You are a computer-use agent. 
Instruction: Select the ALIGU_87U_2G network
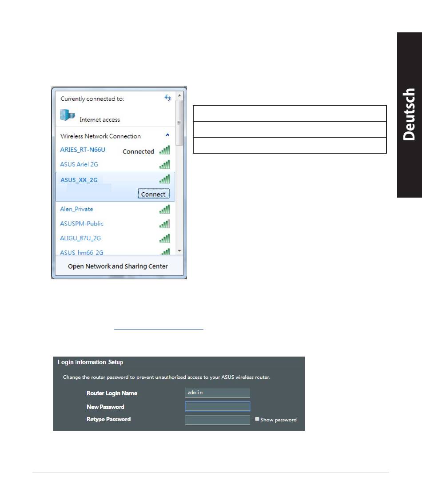coord(80,238)
